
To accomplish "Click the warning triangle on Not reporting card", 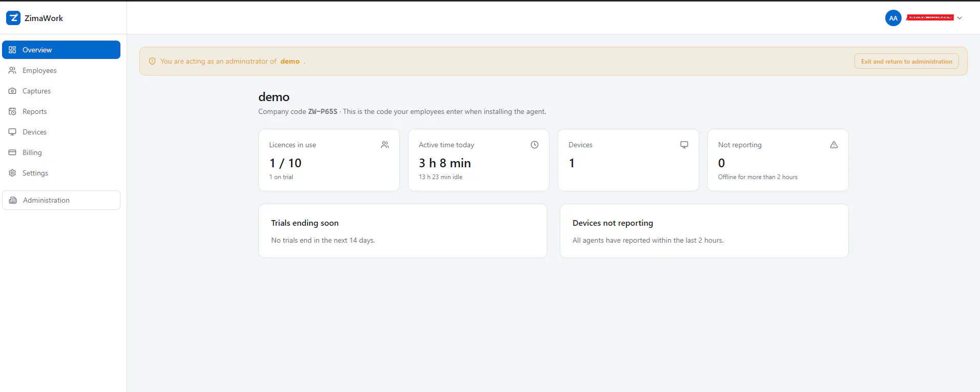I will pyautogui.click(x=834, y=145).
